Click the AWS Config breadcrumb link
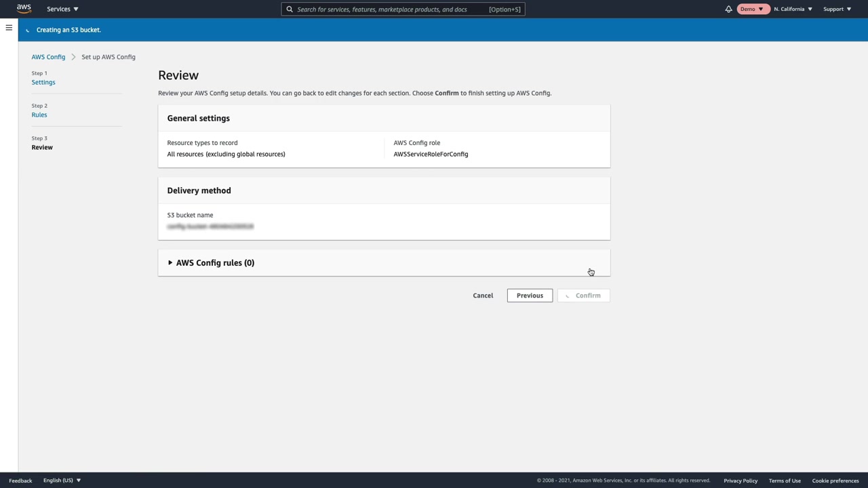Screen dimensions: 868x488 (x=48, y=57)
